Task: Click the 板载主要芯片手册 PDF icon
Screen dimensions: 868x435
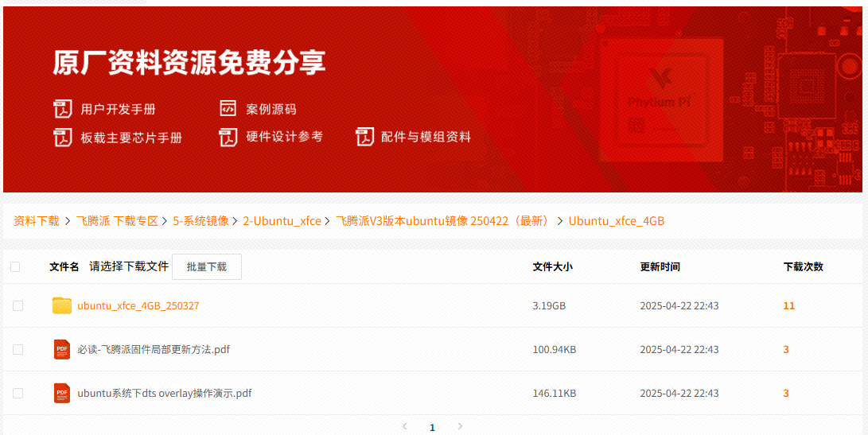Action: 63,138
